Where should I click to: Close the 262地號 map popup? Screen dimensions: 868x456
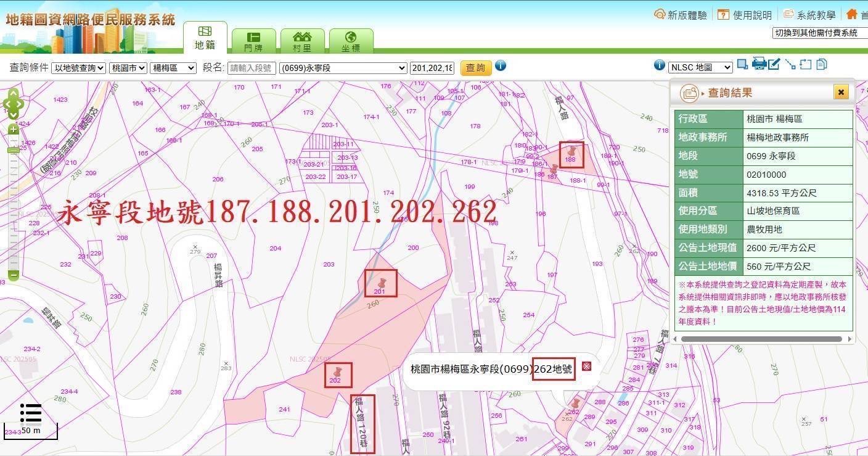(586, 367)
